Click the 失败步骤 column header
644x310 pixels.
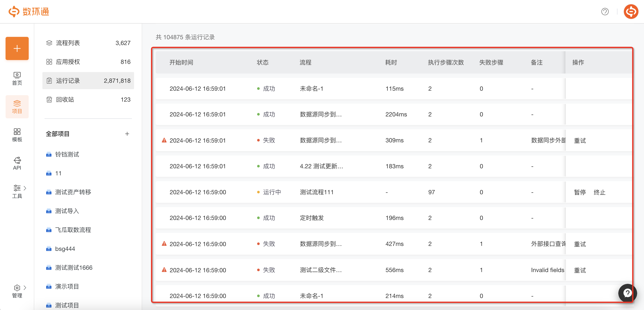491,62
